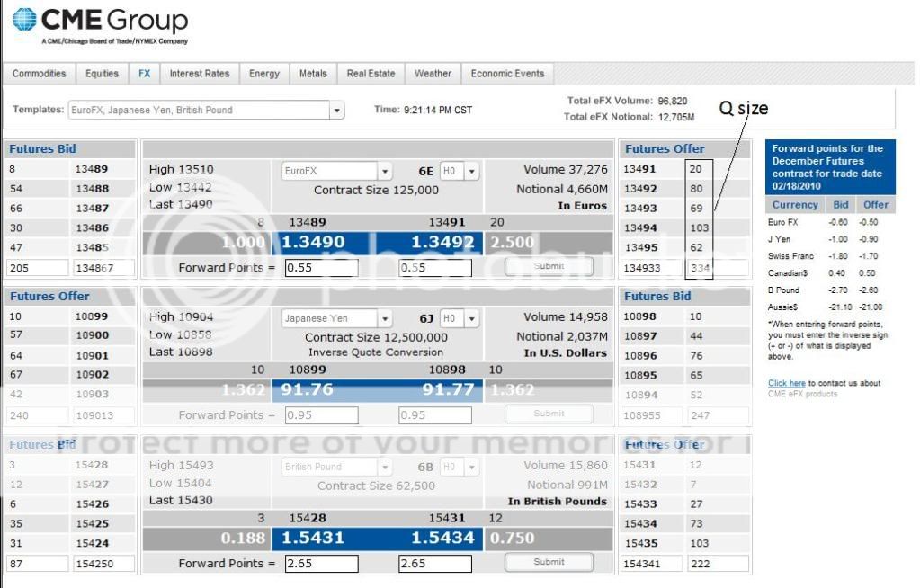
Task: Click Japanese Yen bid price 91.76
Action: point(307,389)
